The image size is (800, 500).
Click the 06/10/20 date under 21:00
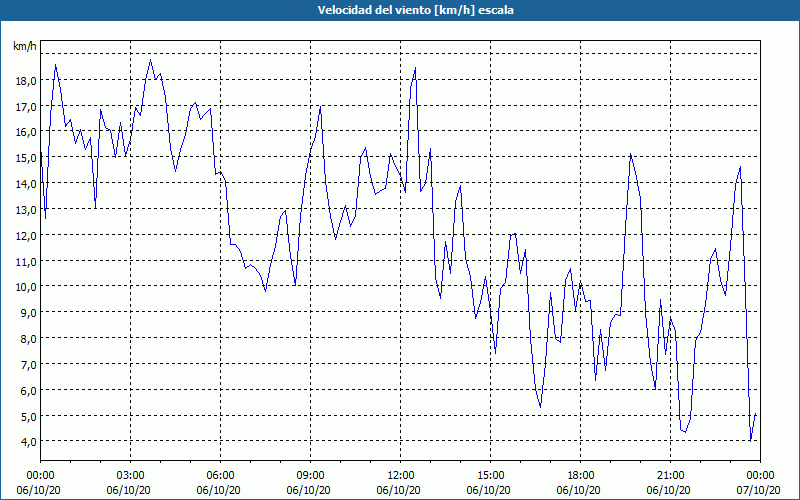(668, 491)
